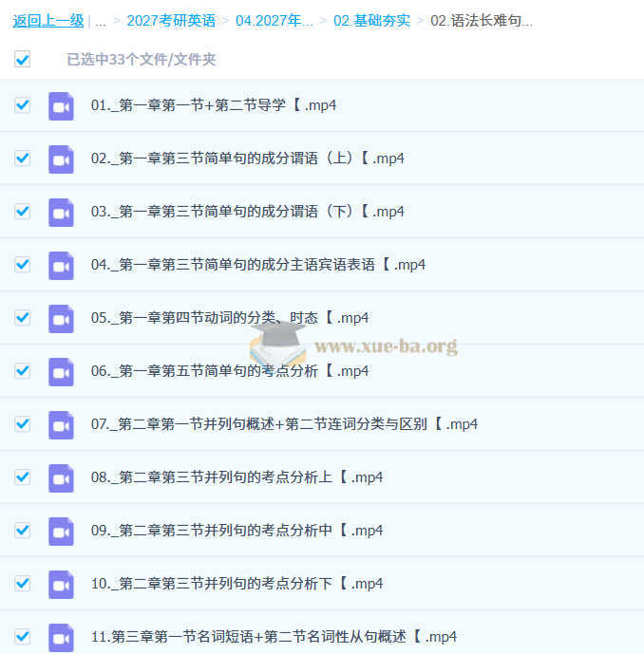This screenshot has width=644, height=654.
Task: Deselect checkbox for file 08 并列句考点分析上
Action: [23, 477]
